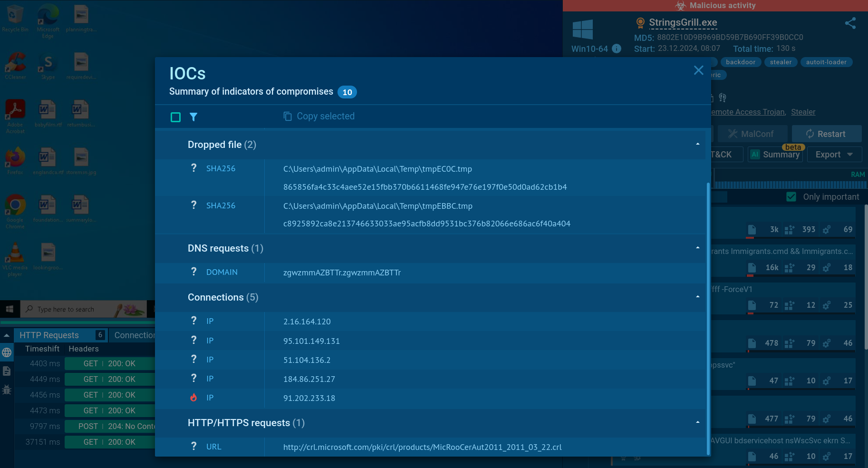The width and height of the screenshot is (868, 468).
Task: Close the IOCs dialog with the X
Action: coord(698,70)
